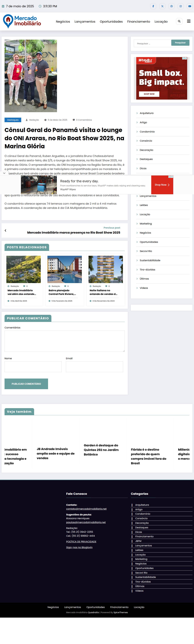Viewport: 194px width, 644px height.
Task: Open the Dribbble social icon
Action: click(171, 6)
